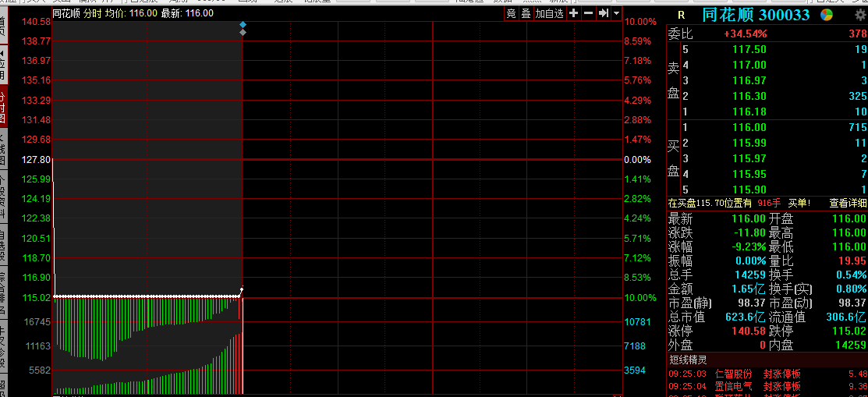This screenshot has width=868, height=397.
Task: Click the yellow R marker
Action: 681,16
